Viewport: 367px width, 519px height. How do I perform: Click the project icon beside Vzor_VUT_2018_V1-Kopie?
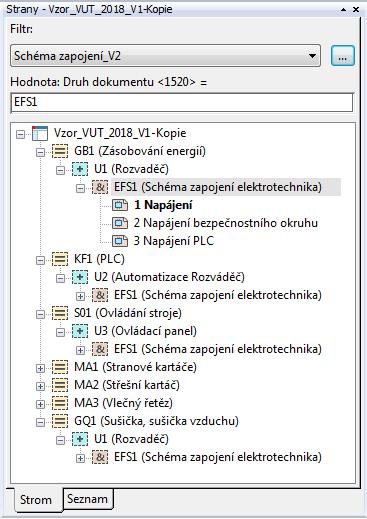[x=40, y=133]
